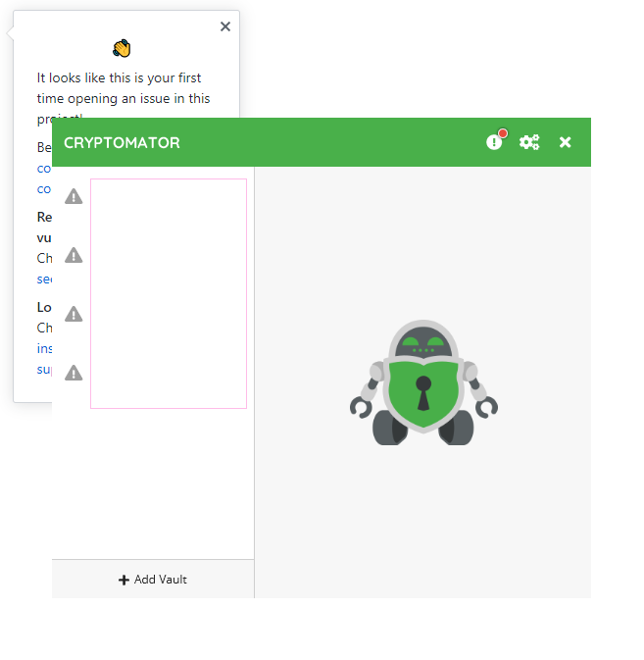Viewport: 644px width, 660px height.
Task: Close the Cryptomator window
Action: [565, 142]
